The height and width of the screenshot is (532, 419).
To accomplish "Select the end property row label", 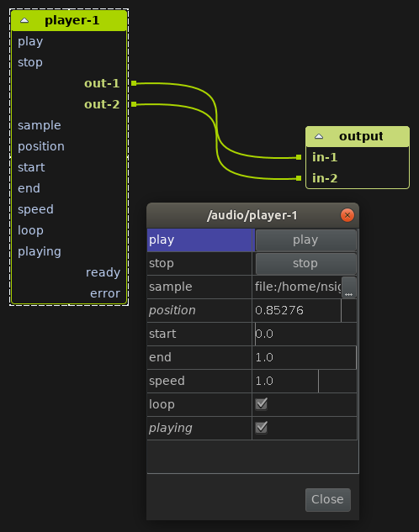I will [199, 357].
